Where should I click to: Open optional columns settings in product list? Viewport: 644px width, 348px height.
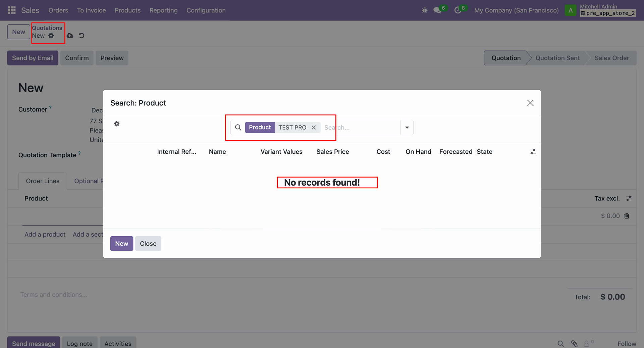533,152
